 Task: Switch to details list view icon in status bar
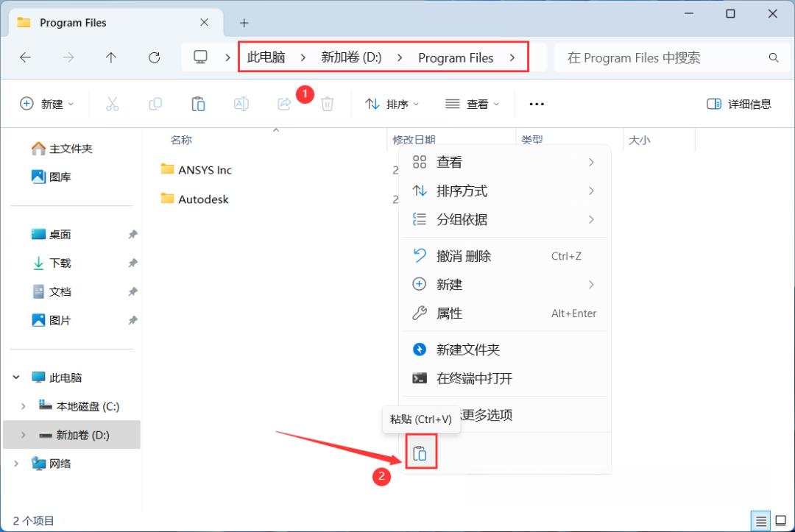tap(761, 520)
